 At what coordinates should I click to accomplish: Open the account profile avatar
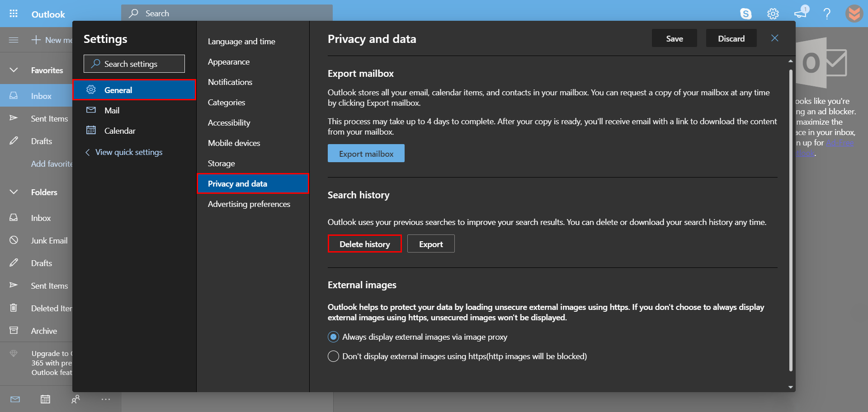click(854, 14)
